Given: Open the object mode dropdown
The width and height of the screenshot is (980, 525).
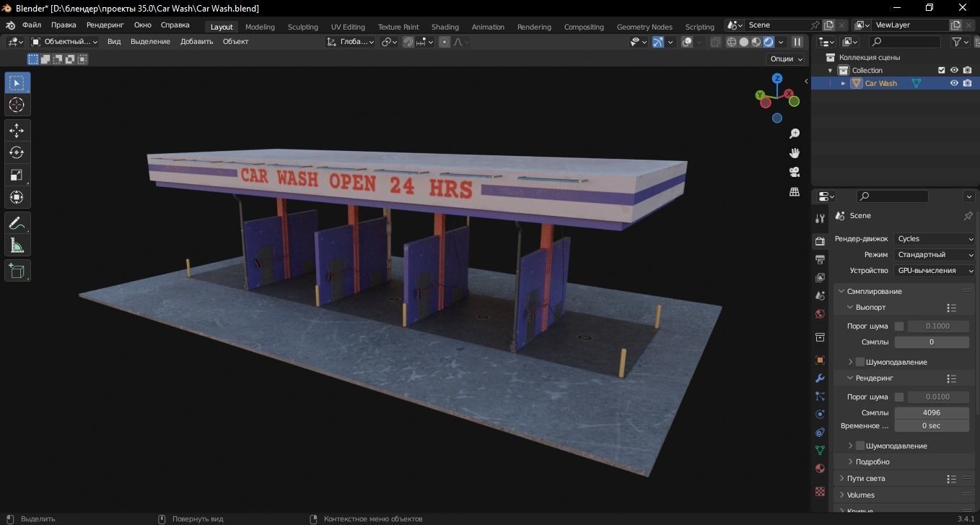Looking at the screenshot, I should pyautogui.click(x=65, y=42).
